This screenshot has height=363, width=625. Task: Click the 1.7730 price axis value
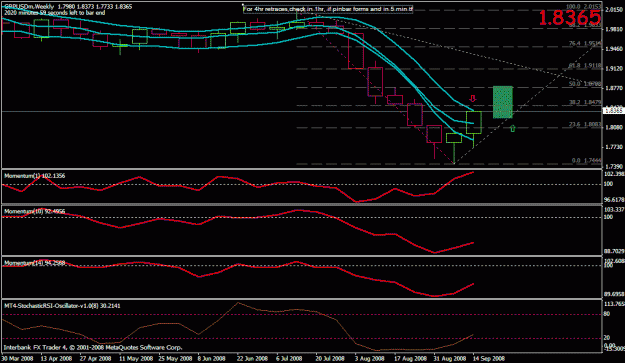(614, 147)
